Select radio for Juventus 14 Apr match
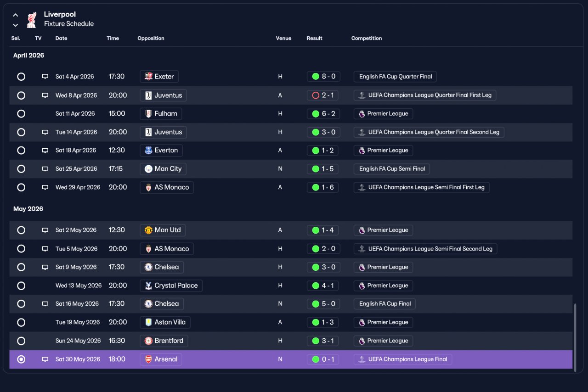The image size is (588, 392). [21, 132]
